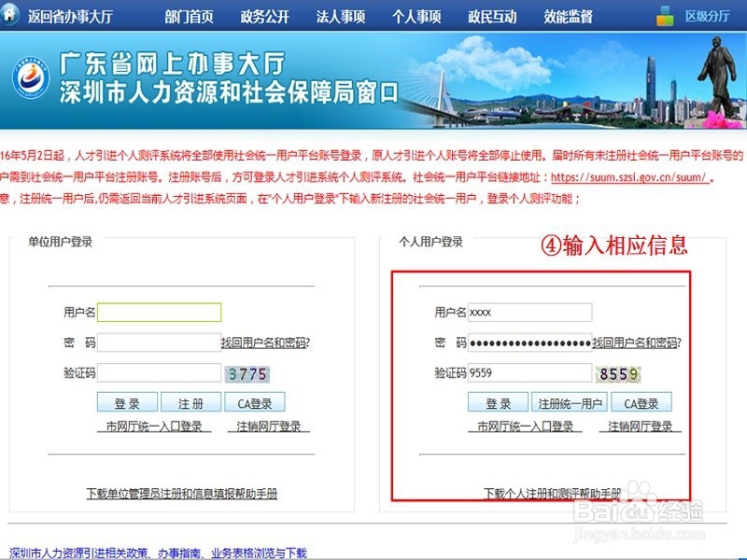Click the 个人用户登录 heading text
Screen dimensions: 747x560
click(431, 242)
